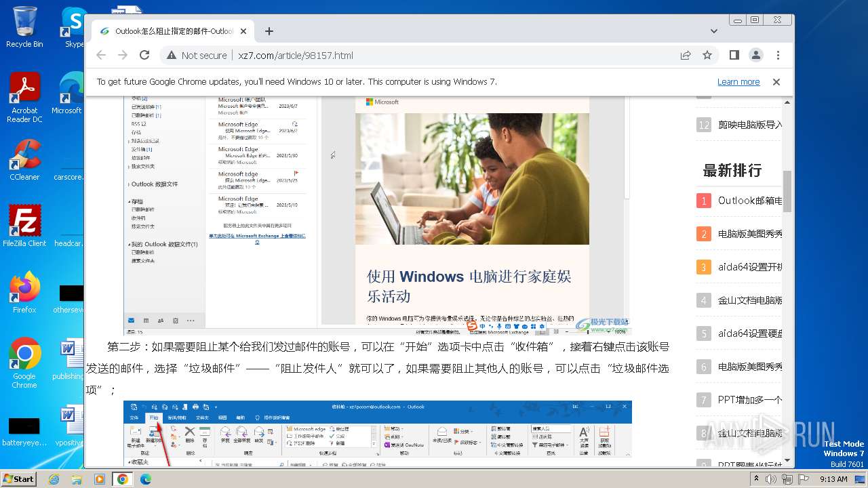Dismiss the Chrome update notice
868x488 pixels.
tap(776, 82)
